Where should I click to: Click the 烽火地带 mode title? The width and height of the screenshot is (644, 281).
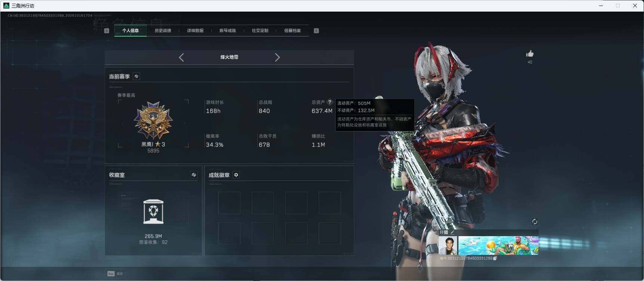pyautogui.click(x=229, y=57)
